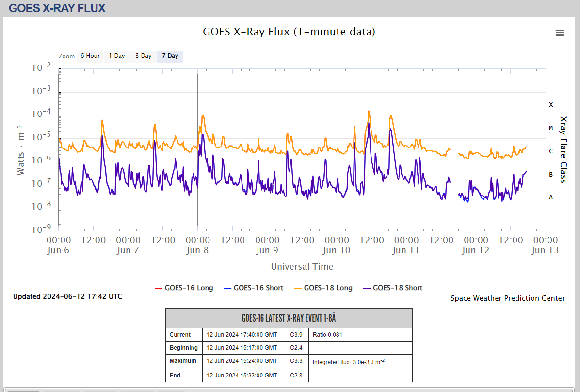Click the X flare class axis label
The height and width of the screenshot is (392, 580).
pyautogui.click(x=551, y=105)
